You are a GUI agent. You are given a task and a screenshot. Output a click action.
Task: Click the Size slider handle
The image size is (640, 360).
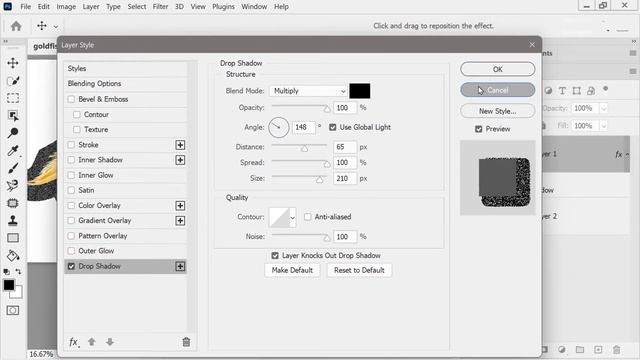point(320,180)
